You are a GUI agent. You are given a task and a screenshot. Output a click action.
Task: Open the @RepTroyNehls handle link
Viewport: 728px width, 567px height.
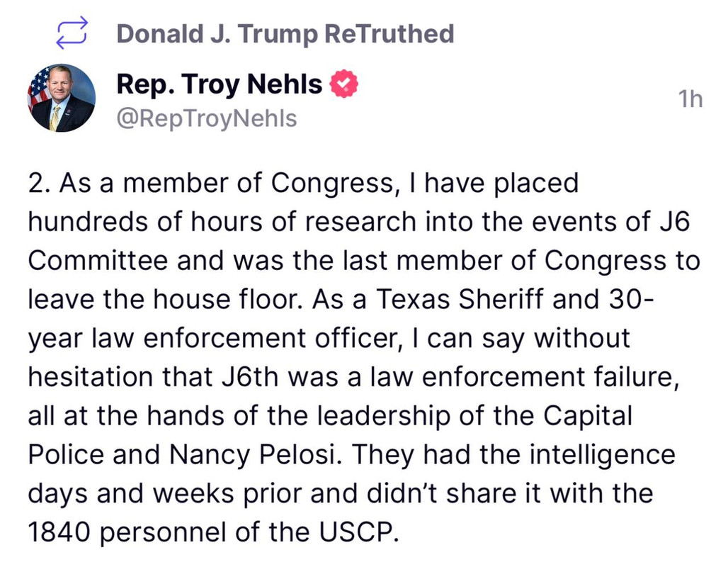click(x=206, y=118)
